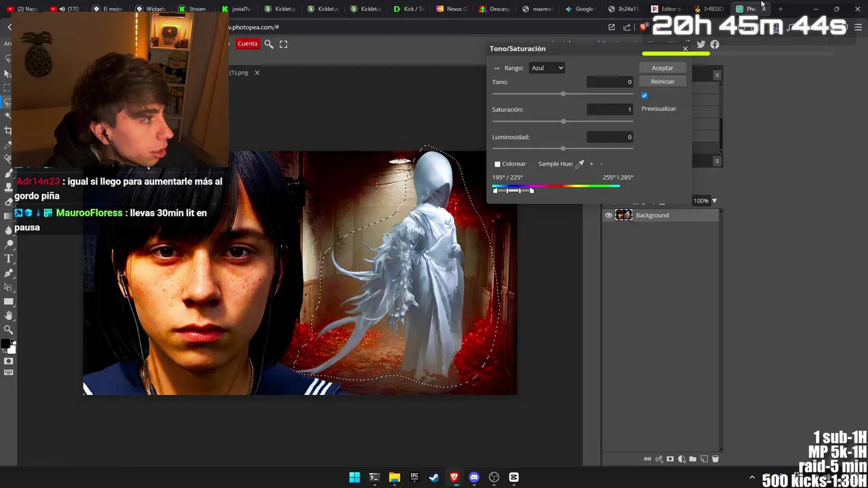Image resolution: width=868 pixels, height=488 pixels.
Task: Switch to the Kick browser tab
Action: (x=409, y=9)
